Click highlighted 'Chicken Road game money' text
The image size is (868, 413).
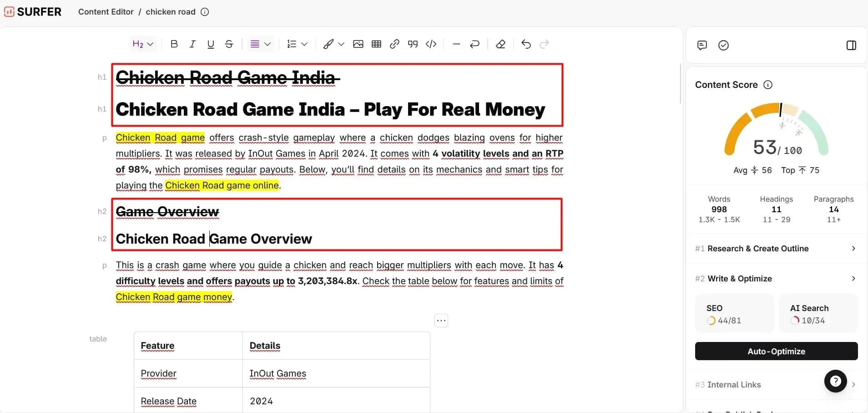[174, 297]
